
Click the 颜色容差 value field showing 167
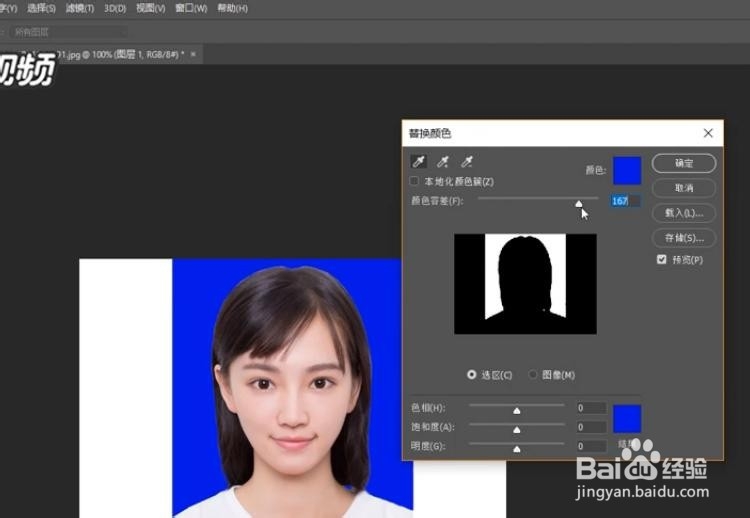pos(626,201)
